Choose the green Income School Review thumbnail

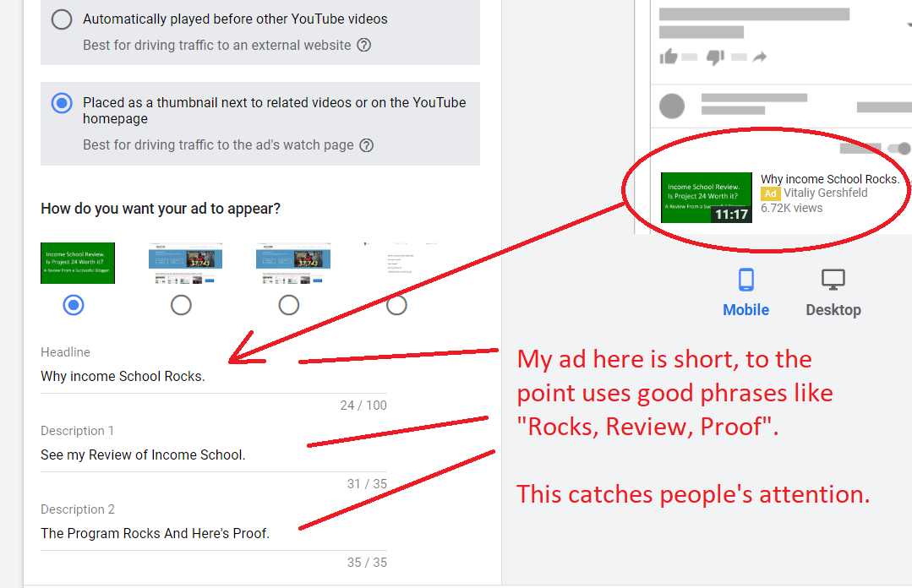78,263
